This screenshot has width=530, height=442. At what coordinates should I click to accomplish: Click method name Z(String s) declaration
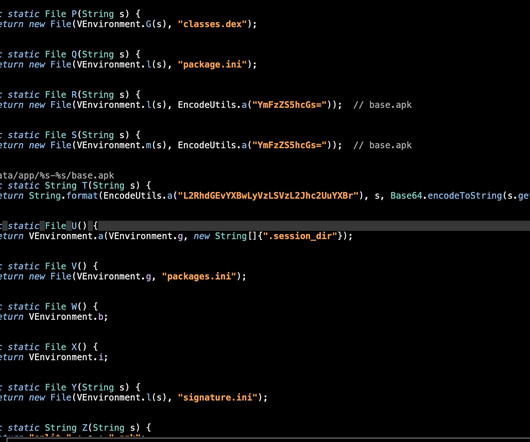[x=111, y=428]
